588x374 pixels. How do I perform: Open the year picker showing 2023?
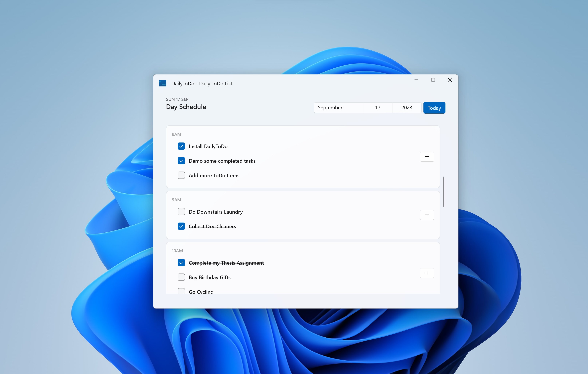coord(407,108)
